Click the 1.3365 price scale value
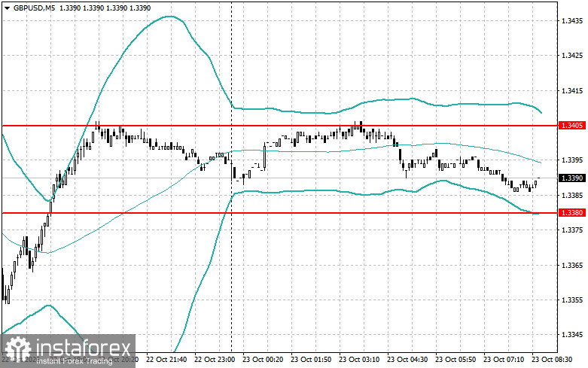588x368 pixels. point(572,266)
